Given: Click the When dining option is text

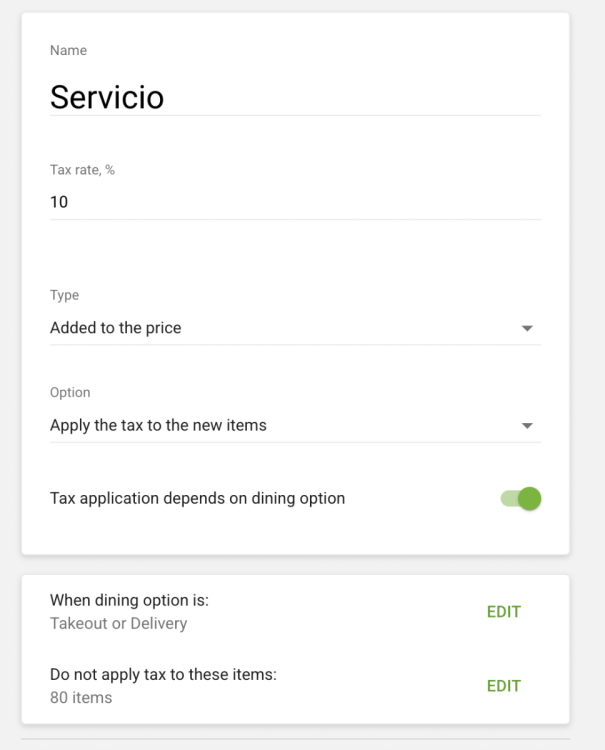Looking at the screenshot, I should (136, 601).
